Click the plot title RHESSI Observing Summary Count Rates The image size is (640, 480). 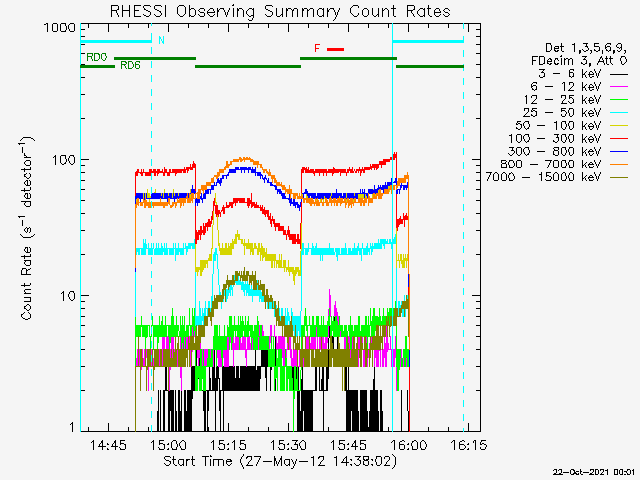(280, 11)
